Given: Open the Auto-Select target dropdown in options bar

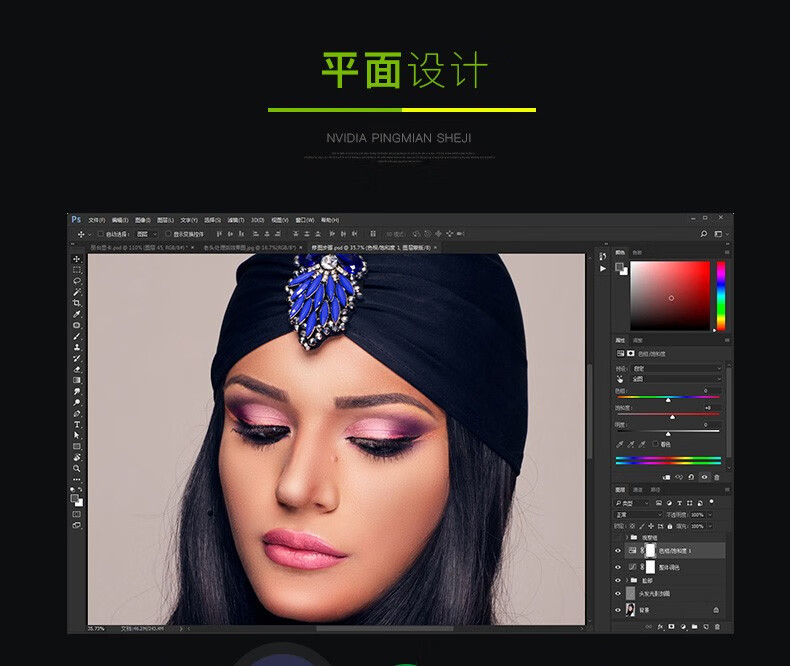Looking at the screenshot, I should click(x=147, y=234).
